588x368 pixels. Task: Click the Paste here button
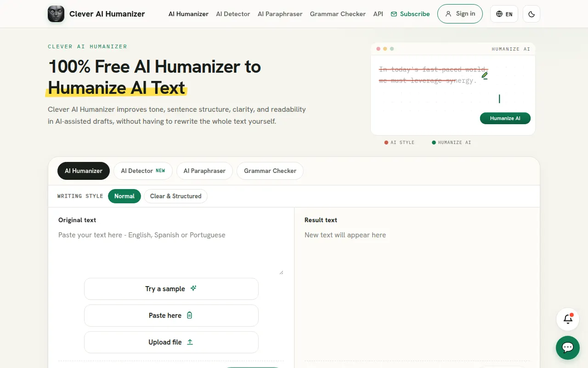click(x=171, y=316)
